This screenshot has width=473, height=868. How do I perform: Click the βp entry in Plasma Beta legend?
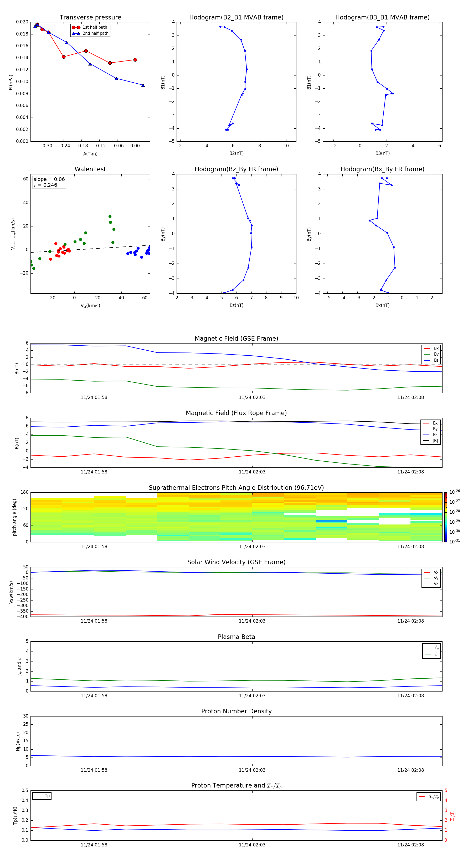pyautogui.click(x=431, y=647)
